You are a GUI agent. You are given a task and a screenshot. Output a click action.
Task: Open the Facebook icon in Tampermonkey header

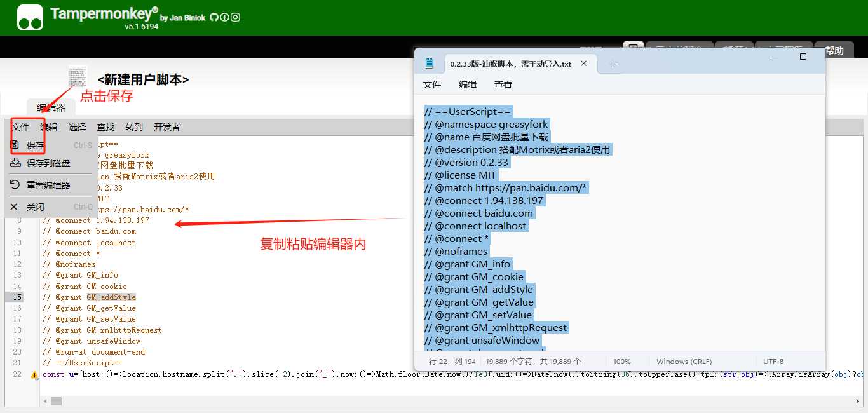click(x=224, y=17)
